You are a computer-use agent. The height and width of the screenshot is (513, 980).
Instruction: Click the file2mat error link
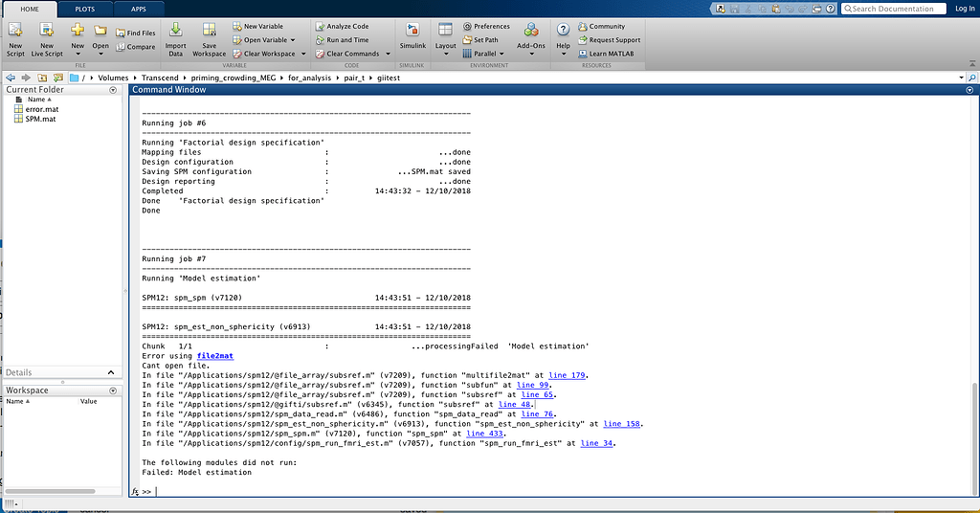point(215,356)
